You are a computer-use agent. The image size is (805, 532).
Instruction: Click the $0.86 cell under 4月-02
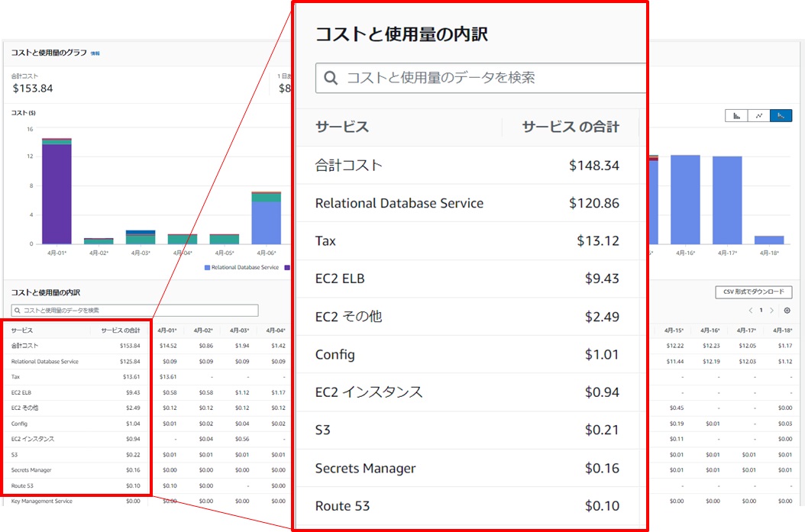click(206, 346)
